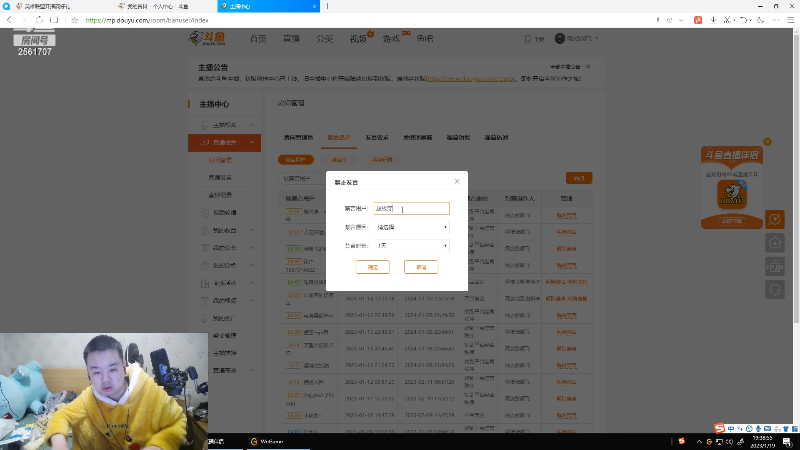This screenshot has height=450, width=800.
Task: Click the download button on 直播伴侣 promo
Action: (x=732, y=221)
